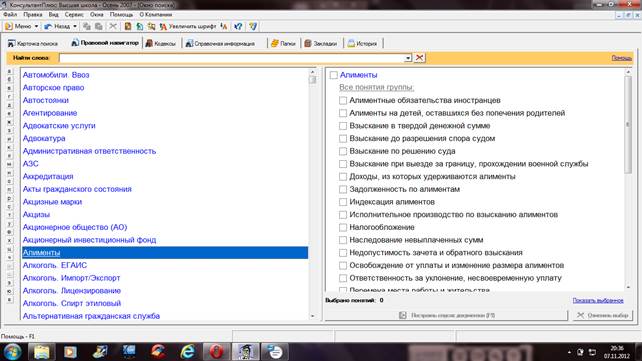The width and height of the screenshot is (642, 361).
Task: Select Авторское право in the list
Action: pyautogui.click(x=53, y=88)
